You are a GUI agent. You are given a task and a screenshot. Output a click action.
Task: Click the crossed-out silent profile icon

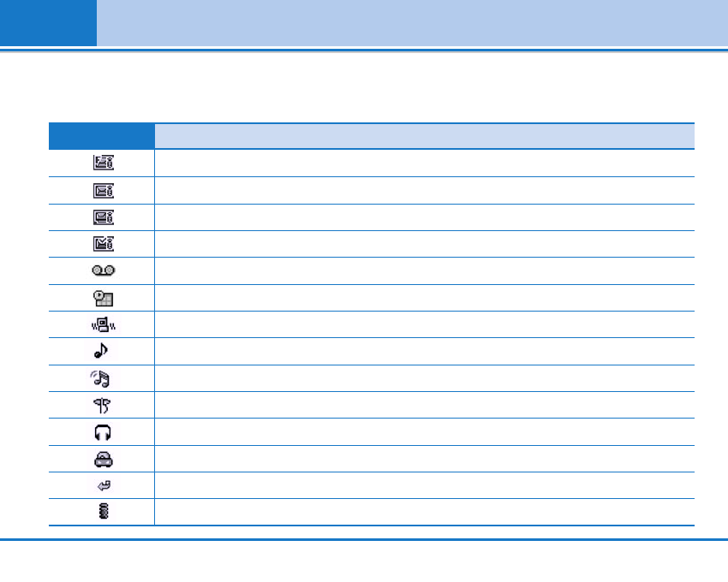(x=102, y=405)
